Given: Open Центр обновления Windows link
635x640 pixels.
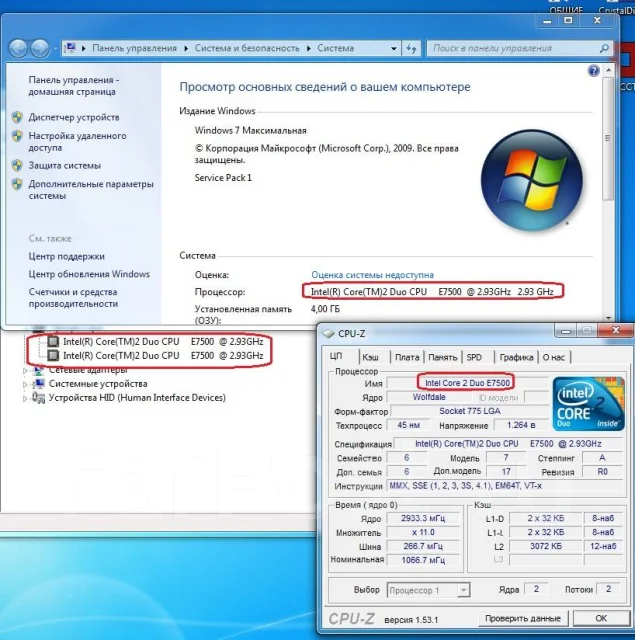Looking at the screenshot, I should [x=89, y=274].
